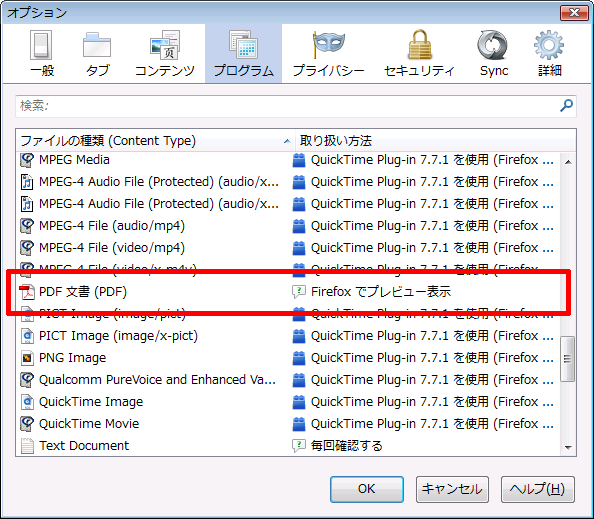Click scrollbar down arrow in list

pyautogui.click(x=568, y=447)
